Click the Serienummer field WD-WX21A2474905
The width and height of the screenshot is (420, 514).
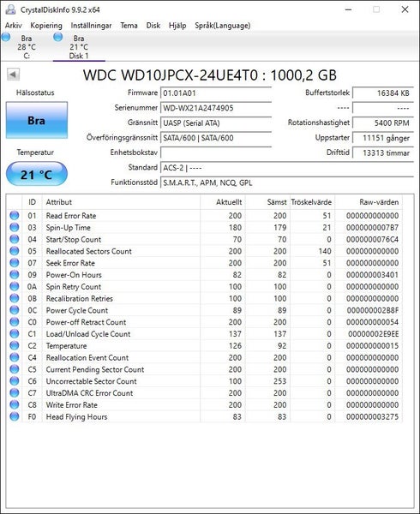point(216,108)
